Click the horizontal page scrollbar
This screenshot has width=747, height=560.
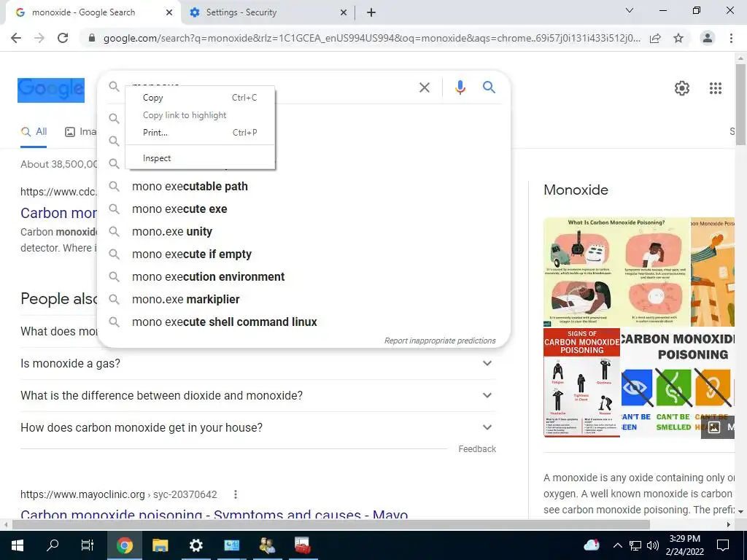[331, 525]
